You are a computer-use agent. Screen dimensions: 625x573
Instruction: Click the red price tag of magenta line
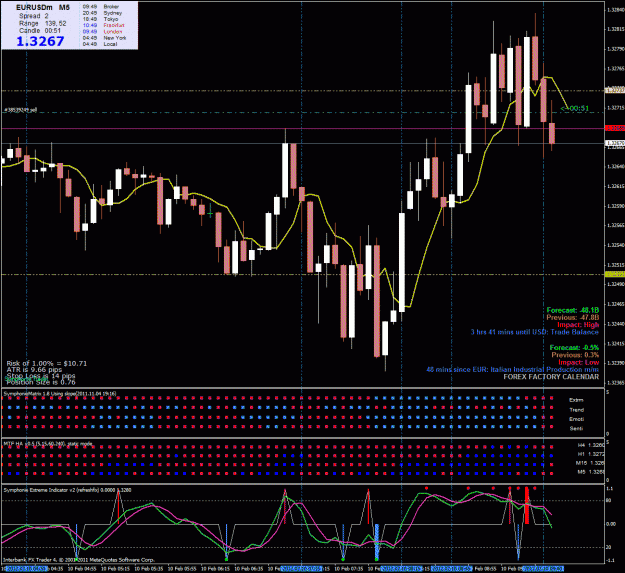614,128
